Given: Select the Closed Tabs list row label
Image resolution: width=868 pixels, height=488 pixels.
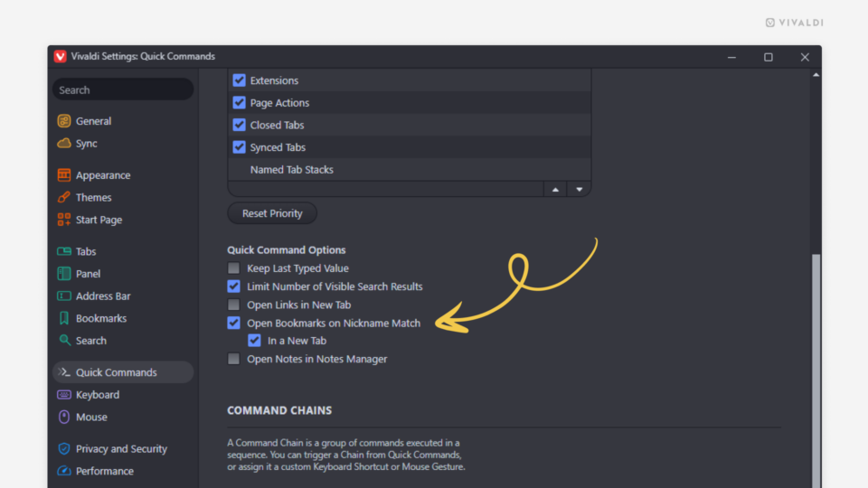Looking at the screenshot, I should [x=277, y=125].
